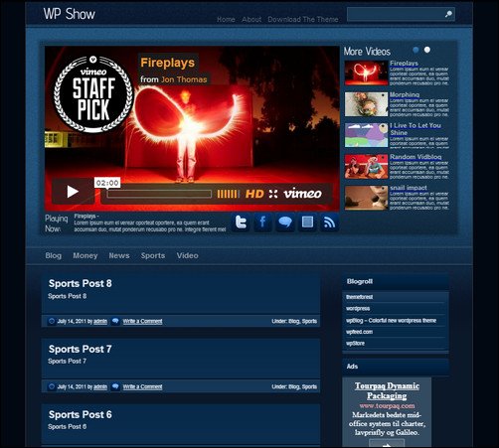Click the search magnifier icon
Image resolution: width=499 pixels, height=448 pixels.
(x=448, y=14)
